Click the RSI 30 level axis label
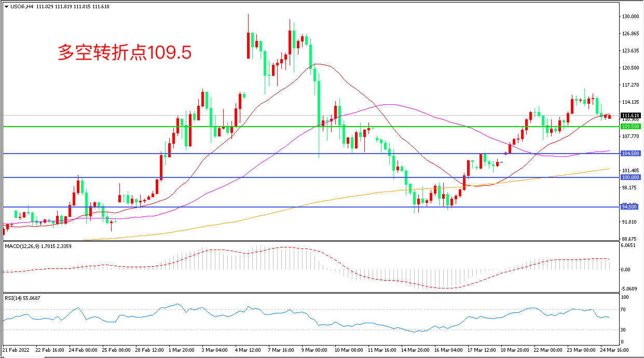This screenshot has height=358, width=644. click(x=625, y=330)
